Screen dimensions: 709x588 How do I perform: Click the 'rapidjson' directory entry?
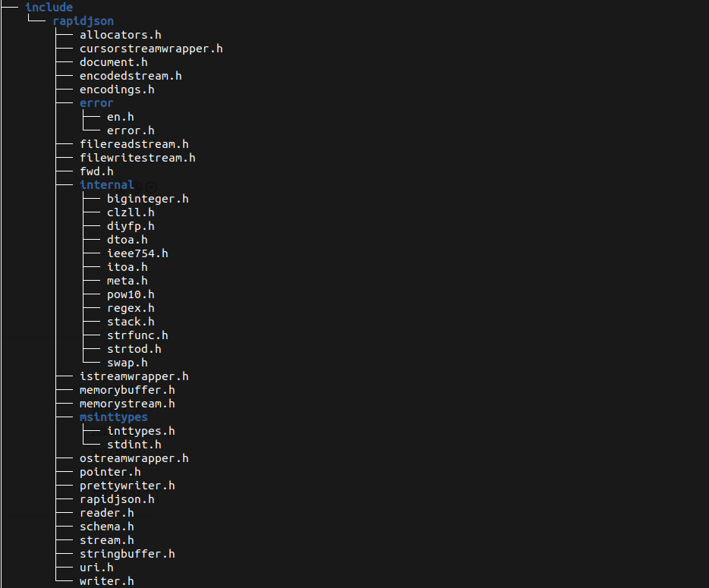(84, 21)
